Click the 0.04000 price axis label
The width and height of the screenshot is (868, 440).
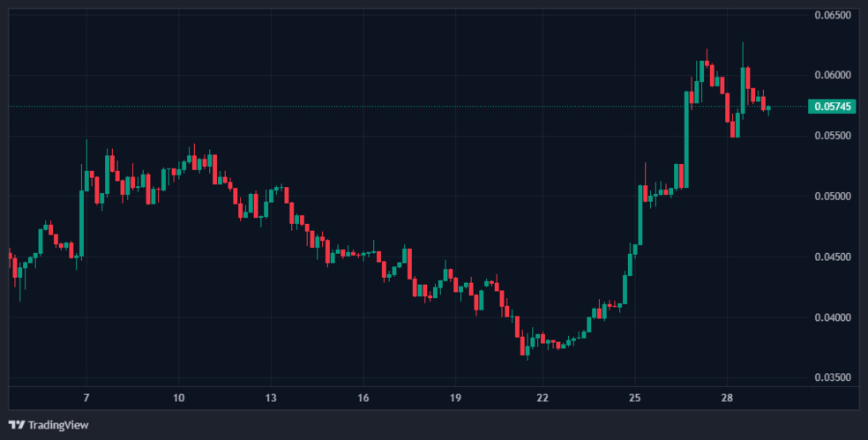[x=832, y=317]
